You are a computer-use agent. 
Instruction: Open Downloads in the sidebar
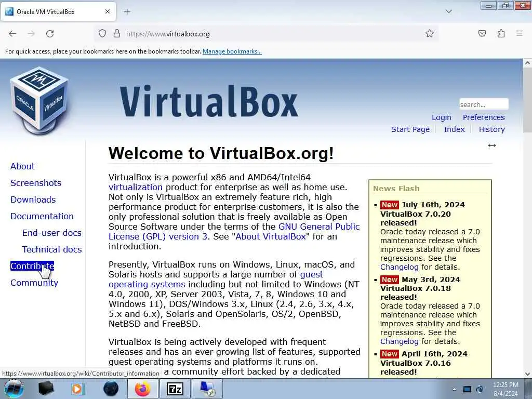[33, 199]
